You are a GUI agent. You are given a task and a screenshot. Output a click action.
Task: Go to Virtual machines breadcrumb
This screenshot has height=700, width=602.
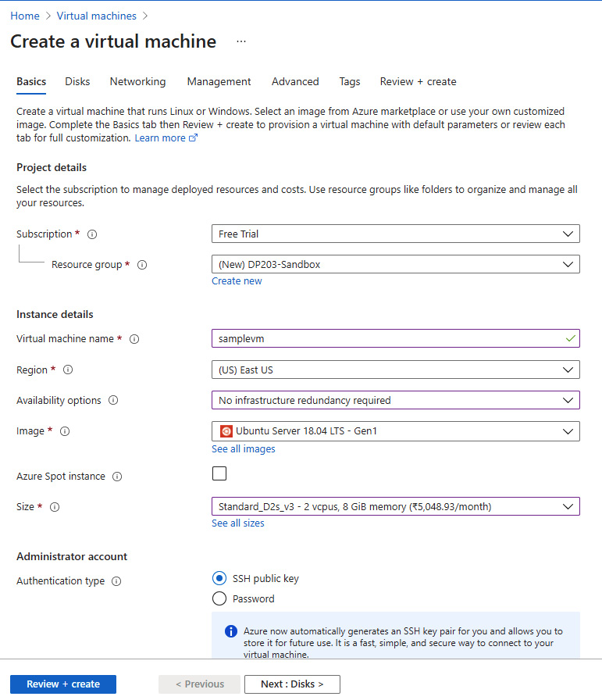point(96,16)
